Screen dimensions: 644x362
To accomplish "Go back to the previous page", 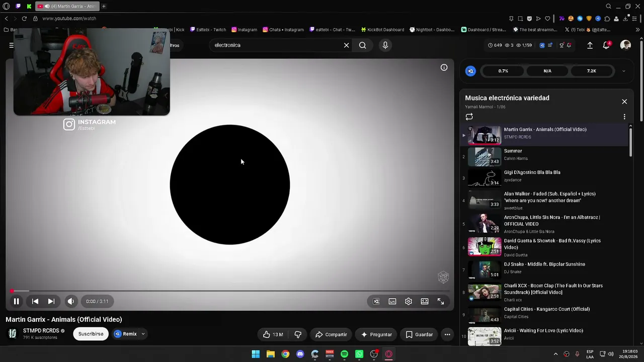I will tap(6, 19).
